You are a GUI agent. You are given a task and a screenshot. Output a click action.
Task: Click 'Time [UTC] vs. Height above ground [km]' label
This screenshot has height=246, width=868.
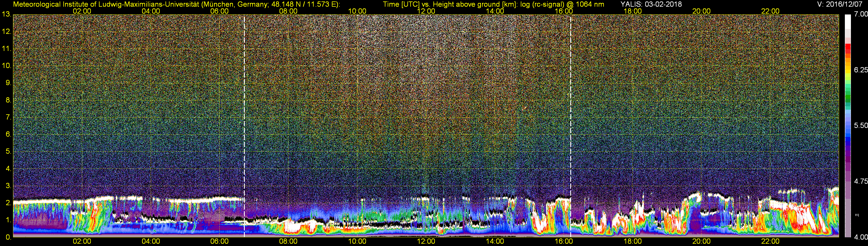(x=450, y=4)
